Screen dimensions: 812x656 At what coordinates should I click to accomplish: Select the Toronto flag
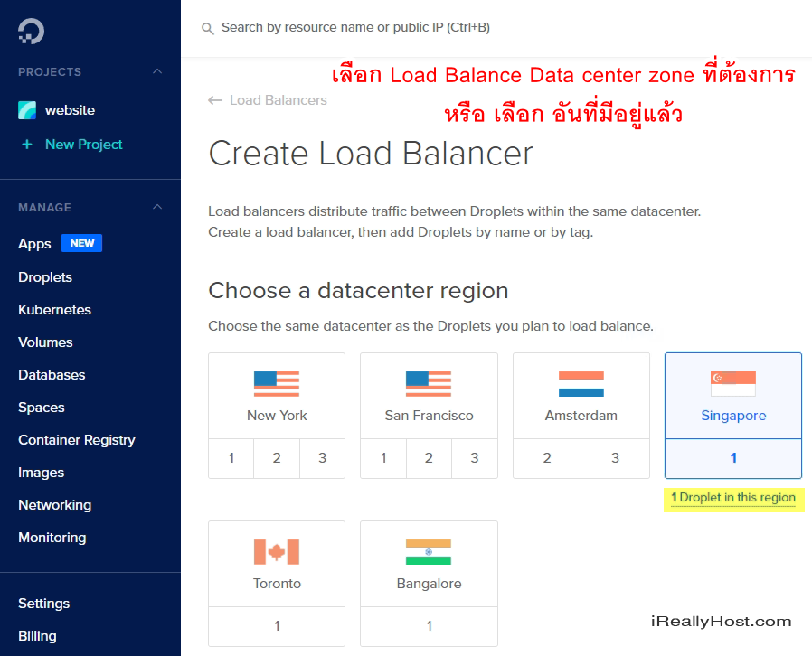coord(277,552)
